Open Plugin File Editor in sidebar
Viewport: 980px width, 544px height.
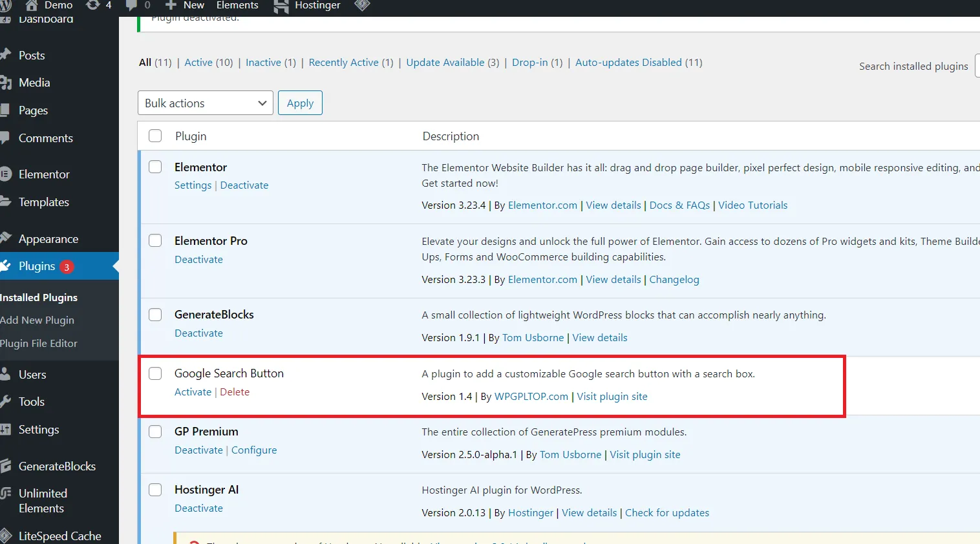[38, 343]
